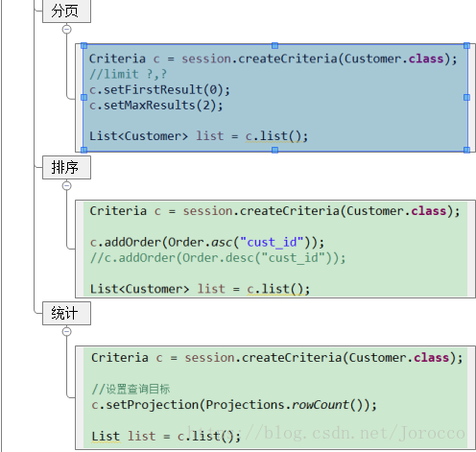
Task: Collapse the branch under 排序 node
Action: (x=66, y=186)
